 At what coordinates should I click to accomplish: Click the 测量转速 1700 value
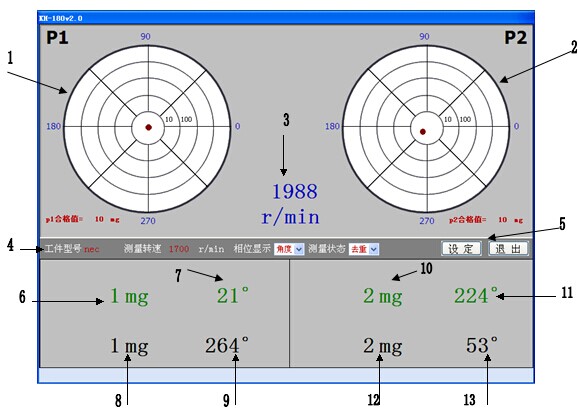(x=179, y=249)
